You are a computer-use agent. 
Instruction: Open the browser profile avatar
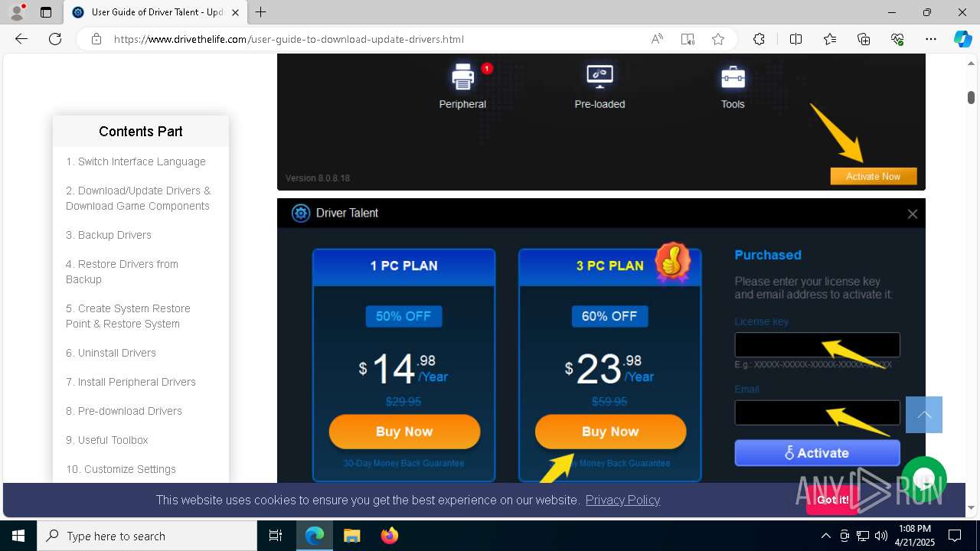click(17, 12)
